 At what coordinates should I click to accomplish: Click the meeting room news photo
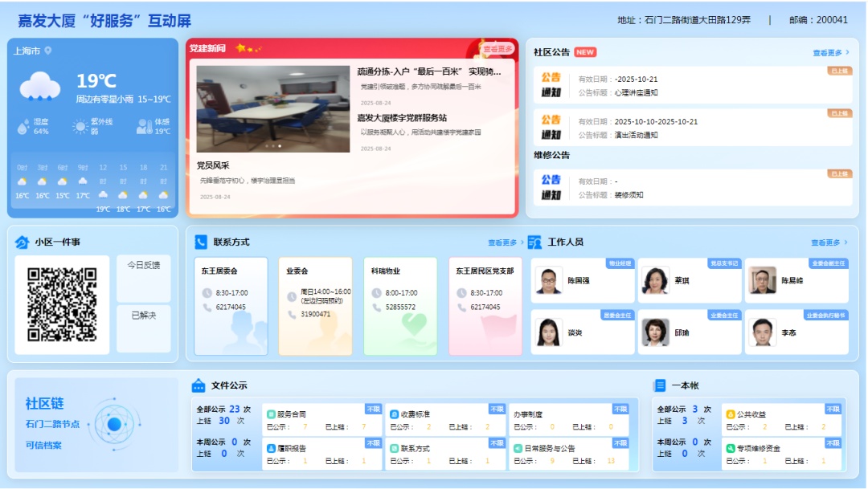point(273,108)
